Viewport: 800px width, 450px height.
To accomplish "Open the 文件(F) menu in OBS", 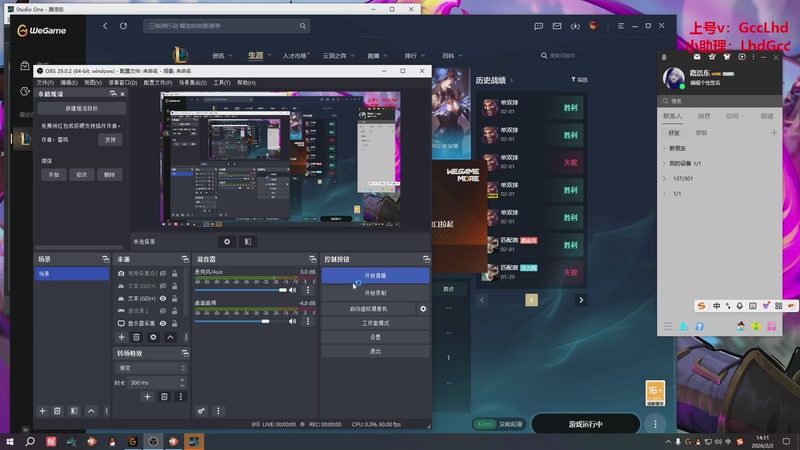I will pos(45,83).
